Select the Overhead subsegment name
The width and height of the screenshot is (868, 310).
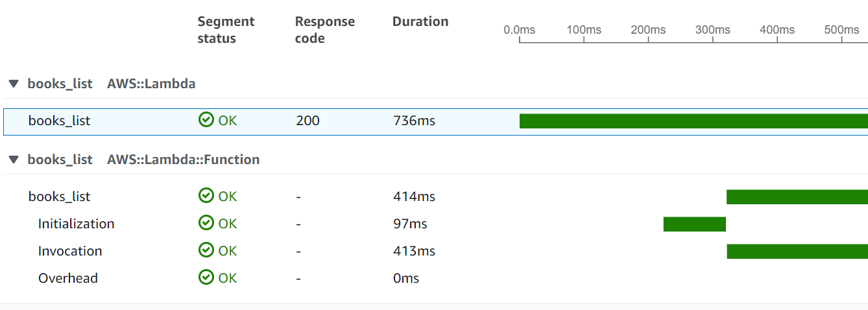point(68,278)
